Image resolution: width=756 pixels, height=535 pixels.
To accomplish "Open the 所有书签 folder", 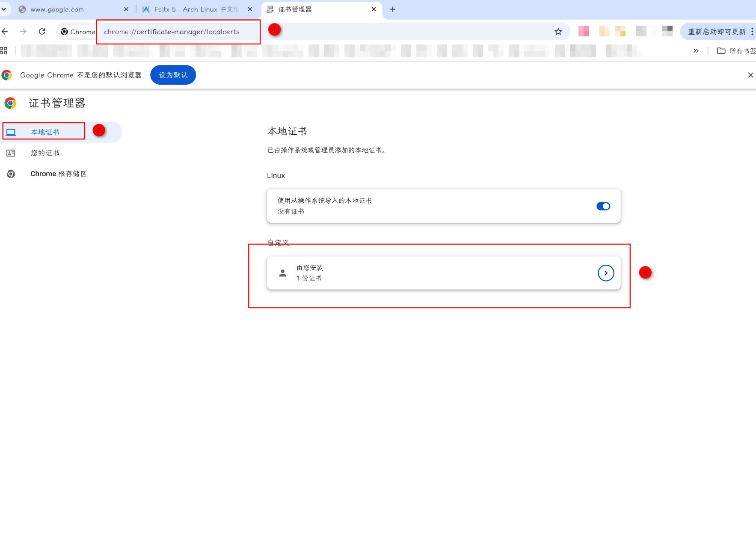I will (736, 51).
